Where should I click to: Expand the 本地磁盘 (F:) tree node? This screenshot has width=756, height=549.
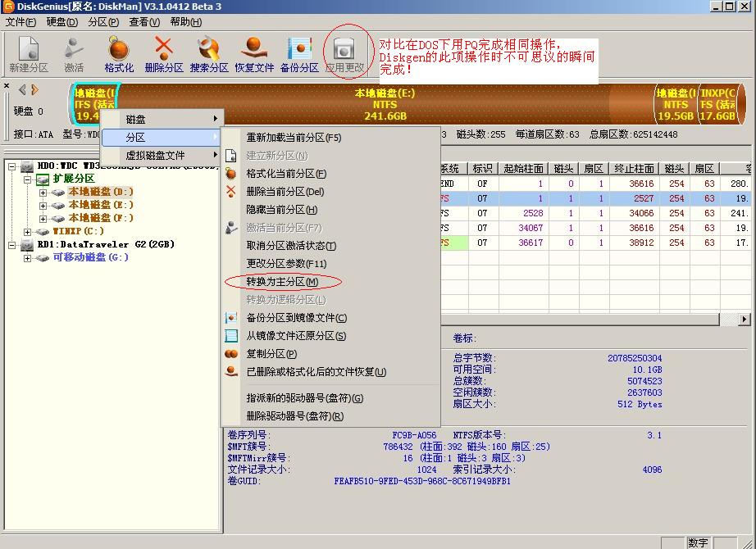43,218
